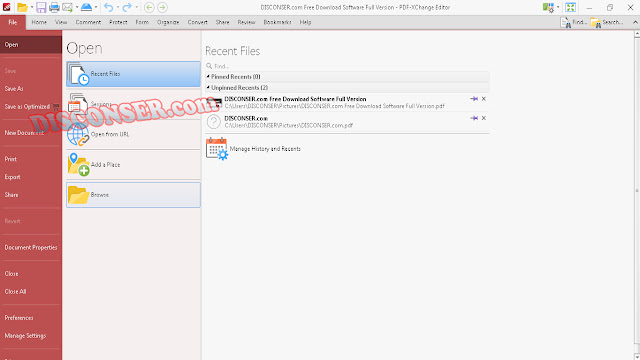Click the Redo arrow icon

(x=127, y=7)
